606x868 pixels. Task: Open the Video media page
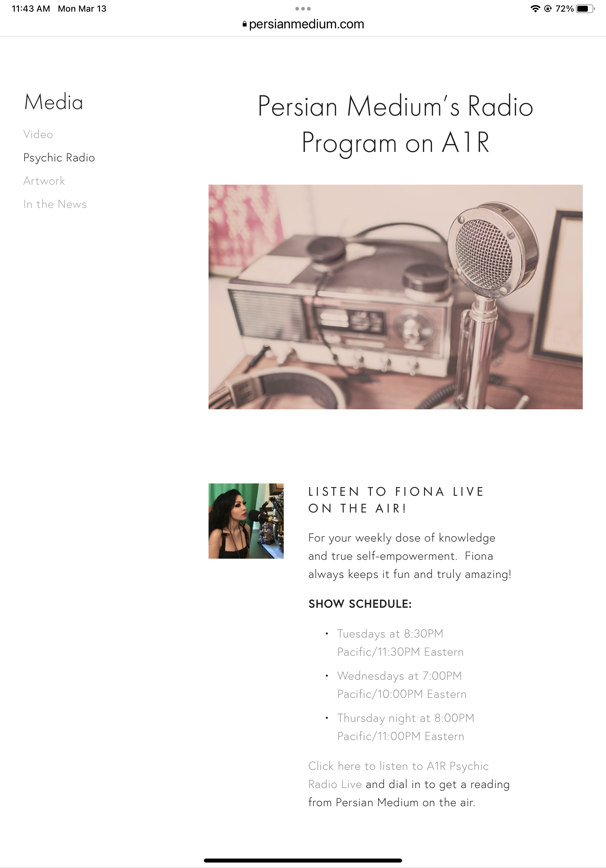click(x=38, y=134)
